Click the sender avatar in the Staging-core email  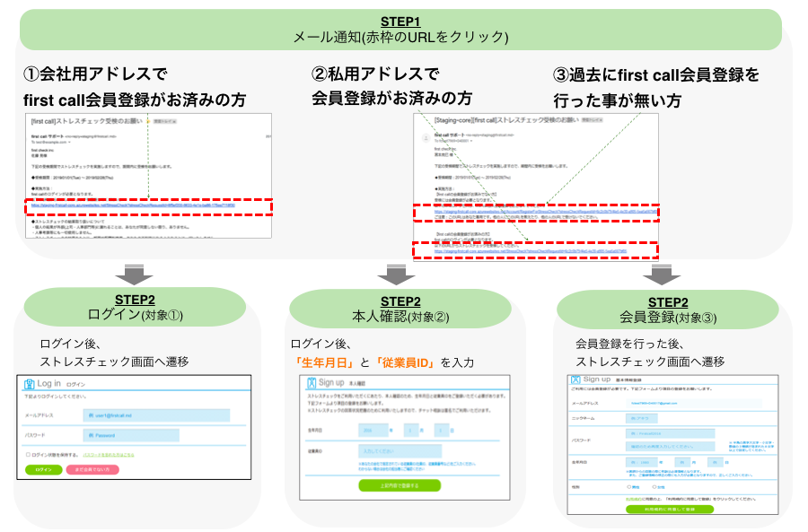tap(426, 137)
